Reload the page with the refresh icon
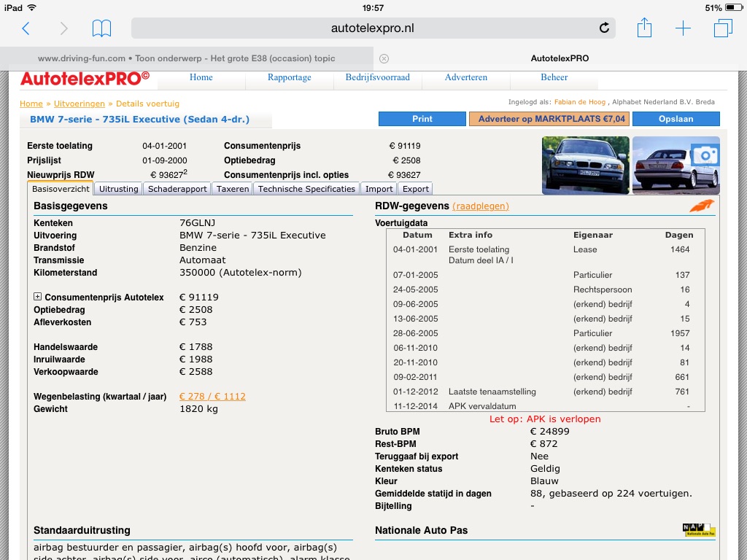The height and width of the screenshot is (560, 747). tap(604, 28)
